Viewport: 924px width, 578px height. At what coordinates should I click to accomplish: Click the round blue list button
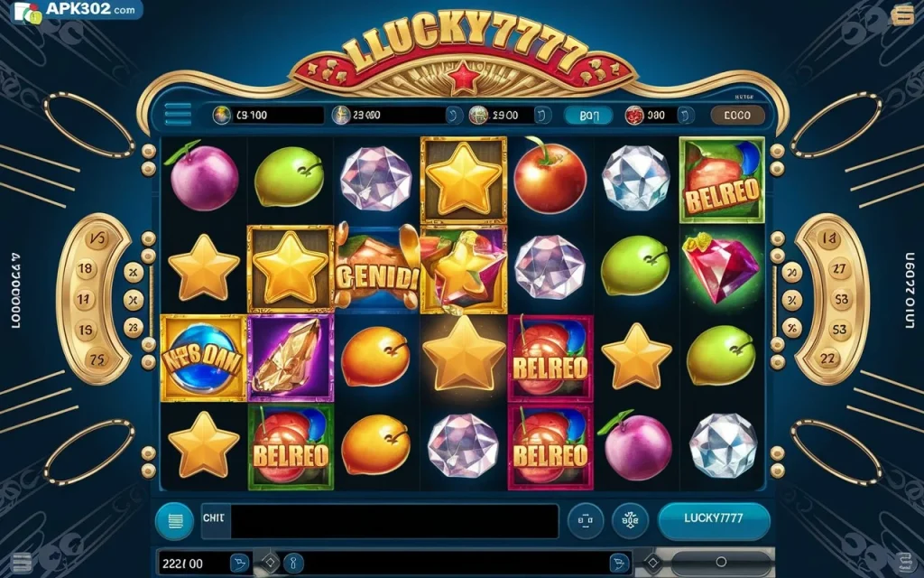point(174,521)
